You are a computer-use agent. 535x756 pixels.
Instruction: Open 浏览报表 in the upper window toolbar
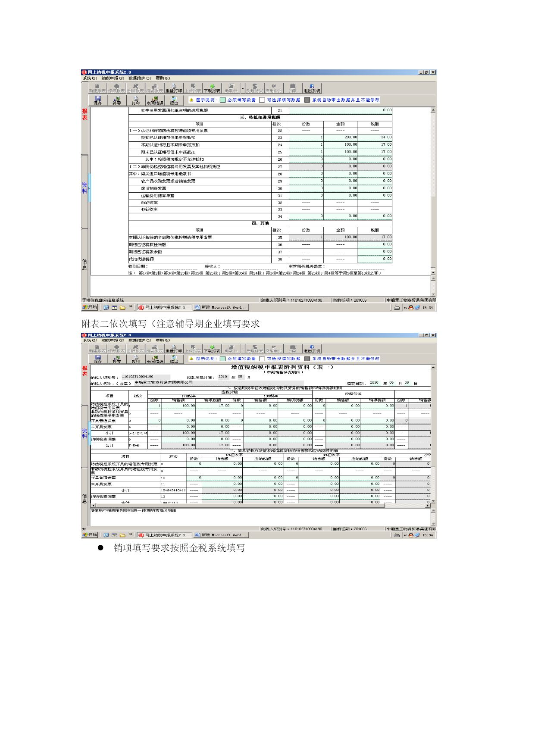click(155, 88)
